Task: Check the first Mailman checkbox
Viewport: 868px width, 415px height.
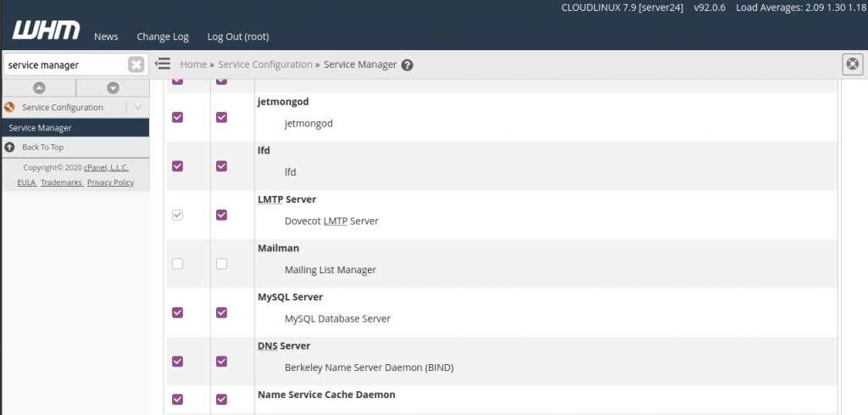Action: pyautogui.click(x=177, y=264)
